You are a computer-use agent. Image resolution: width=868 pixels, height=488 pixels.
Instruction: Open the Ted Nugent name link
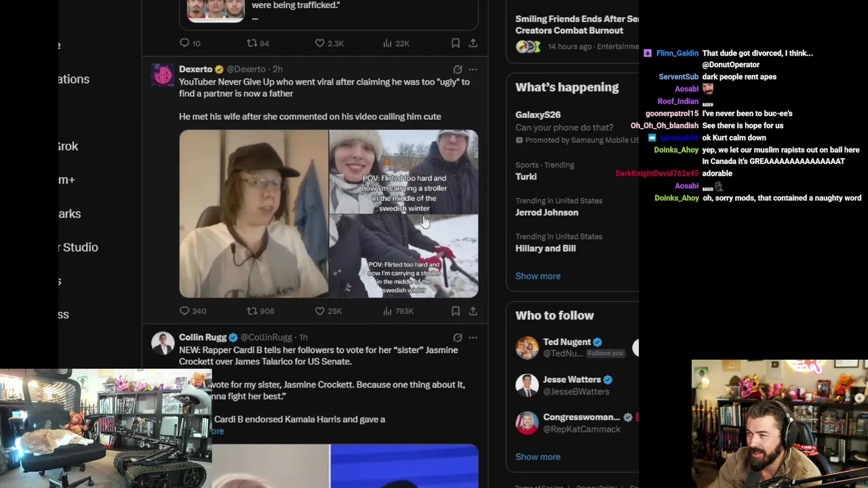567,342
